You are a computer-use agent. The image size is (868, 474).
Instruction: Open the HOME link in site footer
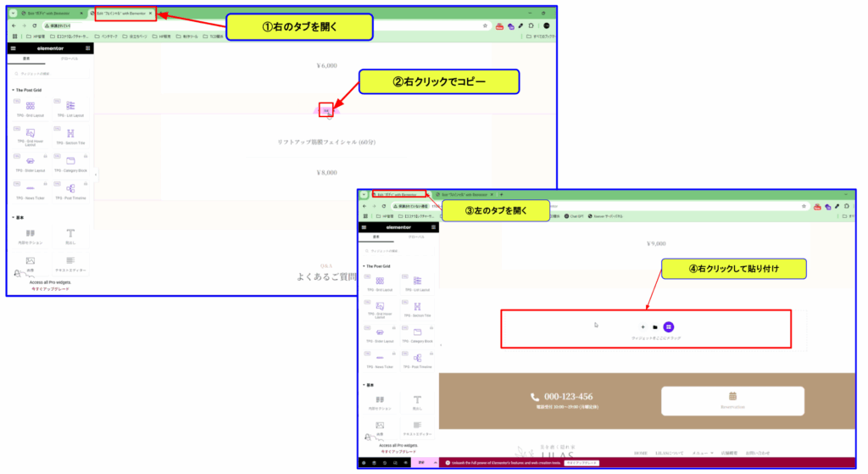641,454
